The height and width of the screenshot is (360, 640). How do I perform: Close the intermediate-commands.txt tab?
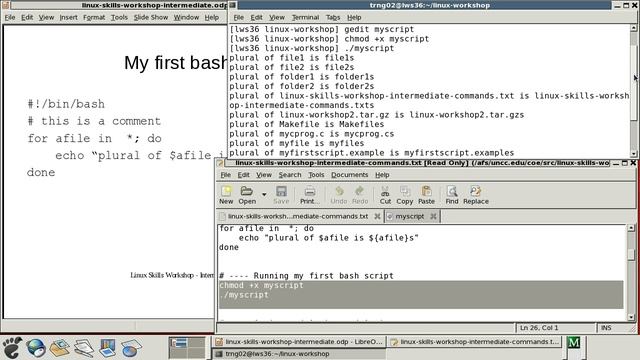click(x=377, y=216)
